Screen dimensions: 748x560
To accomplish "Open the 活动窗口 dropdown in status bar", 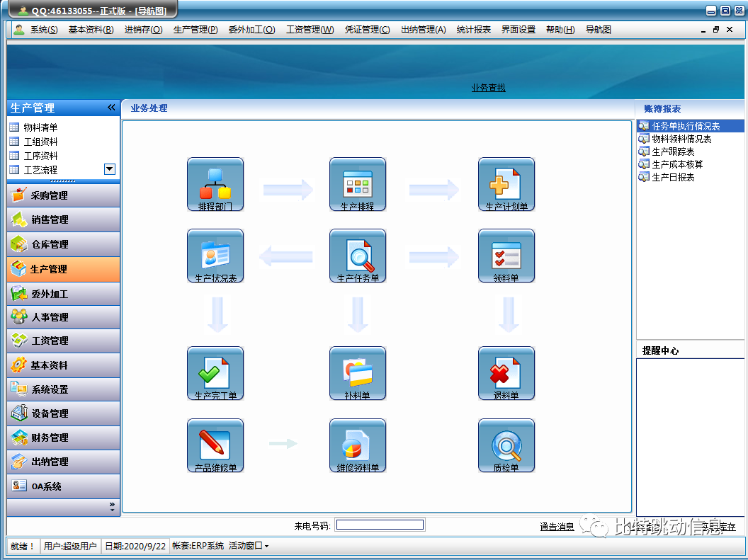I will 248,546.
